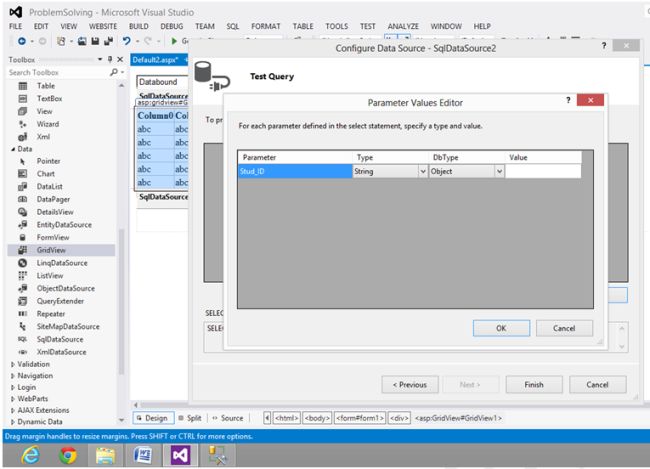Select the SiteMapDataSource control icon
Viewport: 650px width, 469px height.
(23, 326)
